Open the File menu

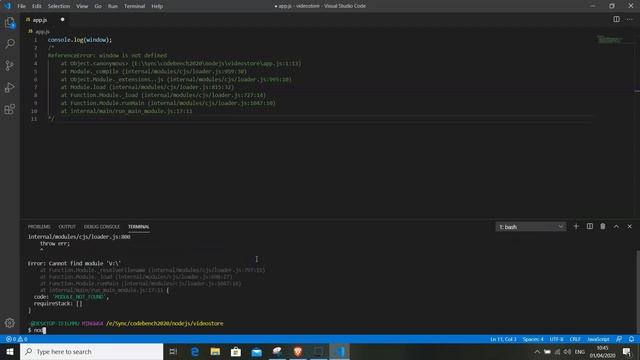point(21,6)
